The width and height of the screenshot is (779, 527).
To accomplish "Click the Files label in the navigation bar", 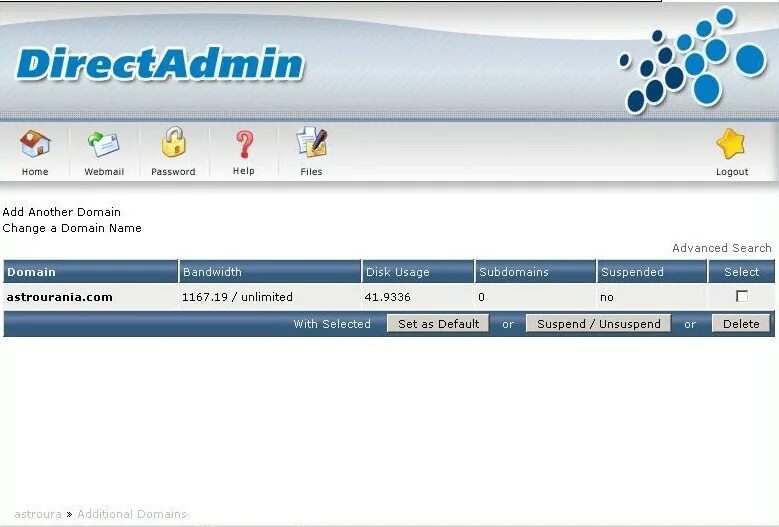I will pos(311,172).
